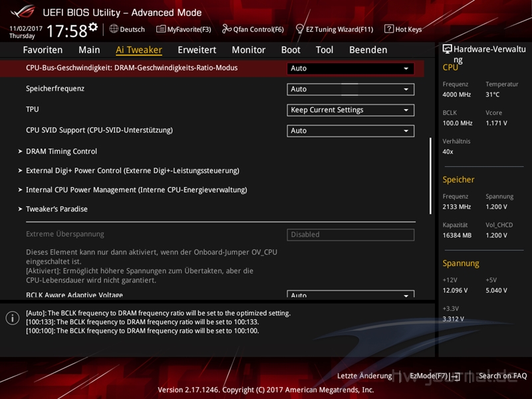This screenshot has height=399, width=532.
Task: Open the Favoriten tab
Action: (43, 50)
